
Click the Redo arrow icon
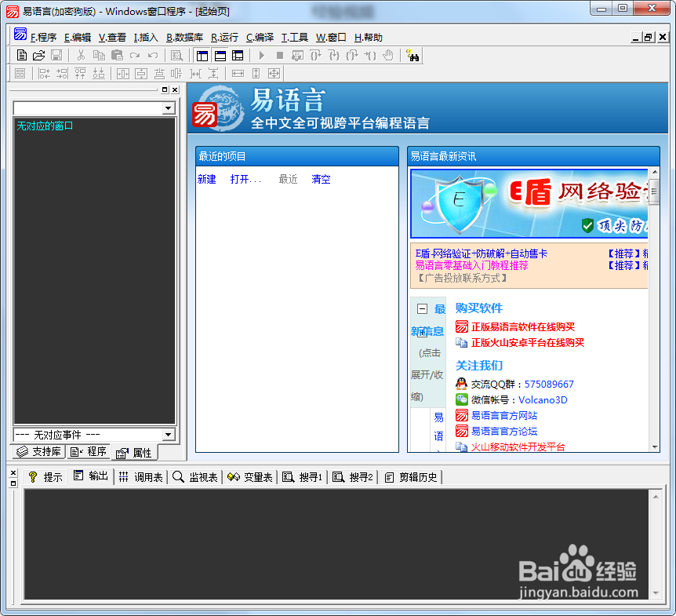(x=135, y=55)
